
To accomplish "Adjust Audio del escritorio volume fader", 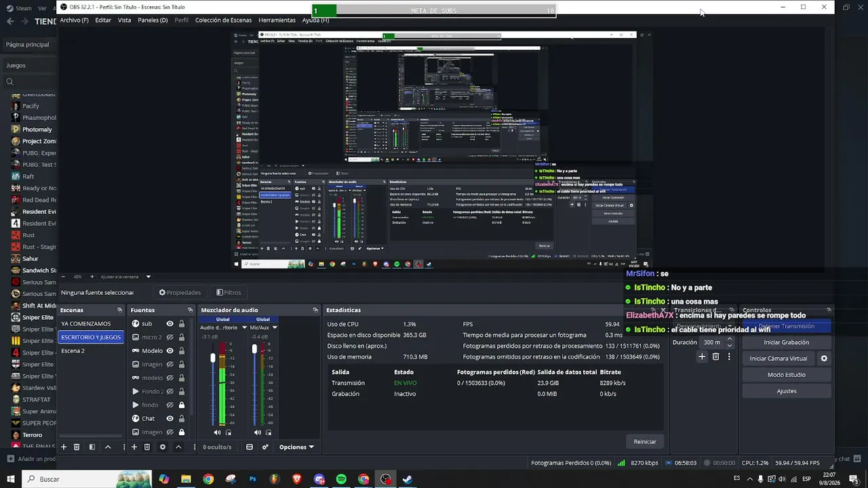I will (213, 357).
